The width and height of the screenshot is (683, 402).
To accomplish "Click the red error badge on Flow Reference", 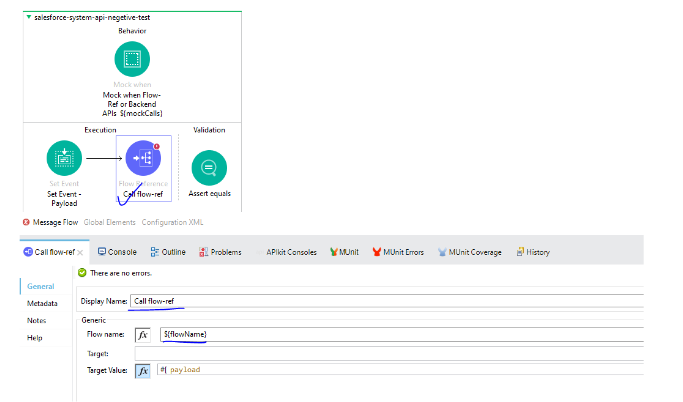I will coord(157,146).
